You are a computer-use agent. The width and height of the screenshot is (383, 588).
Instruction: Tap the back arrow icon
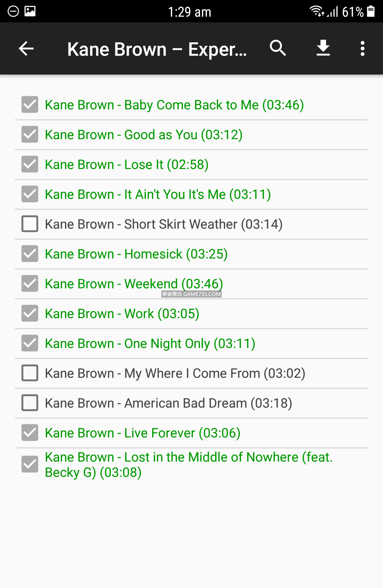(x=26, y=49)
